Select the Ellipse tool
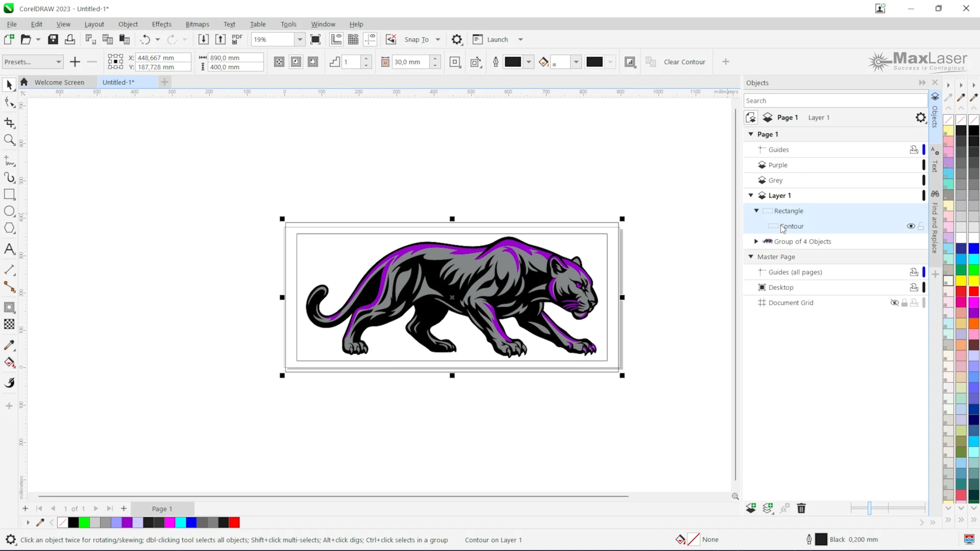Viewport: 980px width, 551px height. coord(9,211)
